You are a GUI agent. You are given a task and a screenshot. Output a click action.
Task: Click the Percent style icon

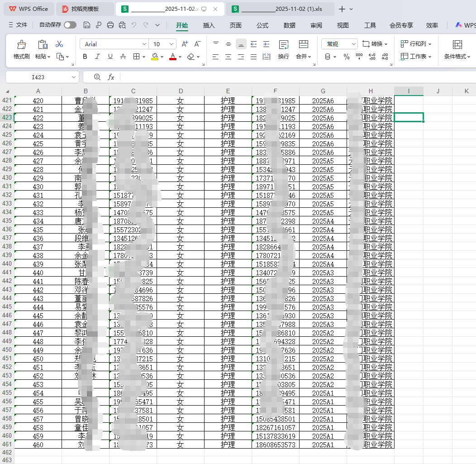pos(347,57)
